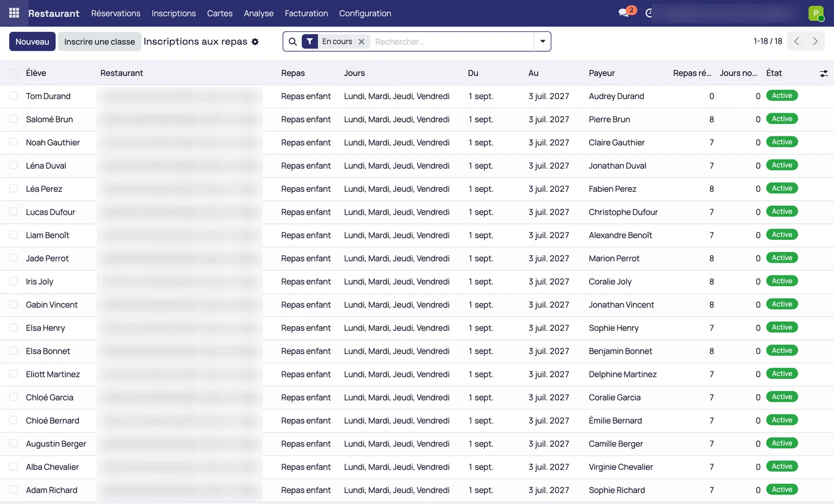Click the Active badge for Elsa Bonnet
The image size is (834, 504).
[x=782, y=351]
